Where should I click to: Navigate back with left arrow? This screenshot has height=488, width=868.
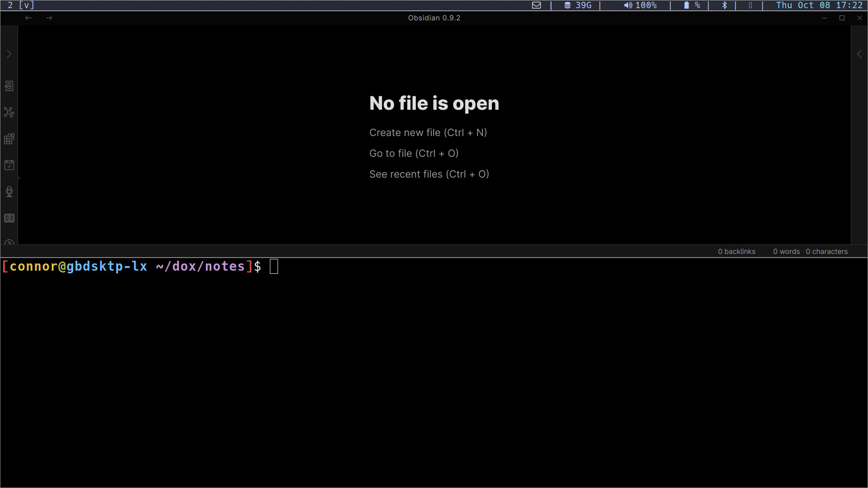(28, 18)
